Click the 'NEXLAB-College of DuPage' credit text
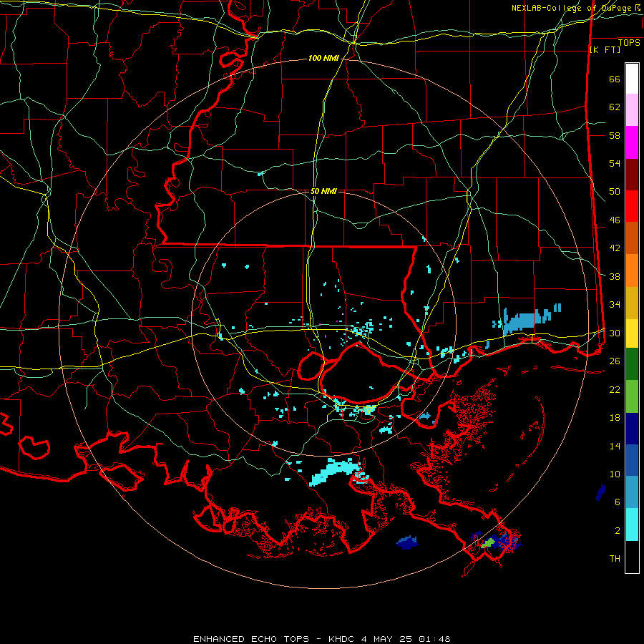This screenshot has height=644, width=644. pyautogui.click(x=572, y=8)
